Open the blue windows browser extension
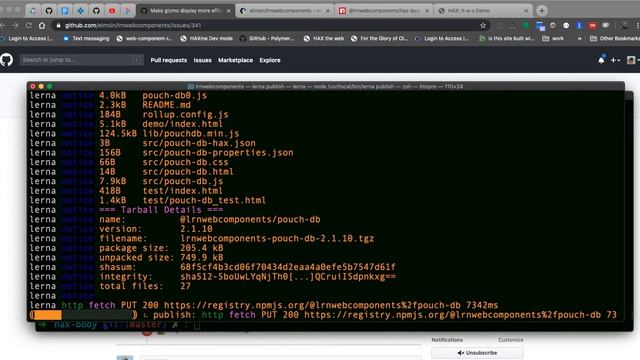The width and height of the screenshot is (640, 360). 540,26
